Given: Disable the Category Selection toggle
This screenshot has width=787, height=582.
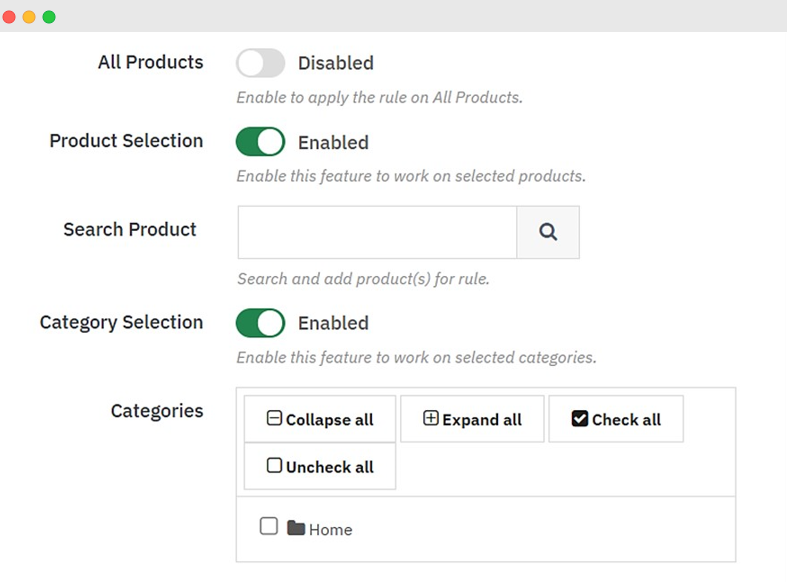Looking at the screenshot, I should pyautogui.click(x=261, y=323).
